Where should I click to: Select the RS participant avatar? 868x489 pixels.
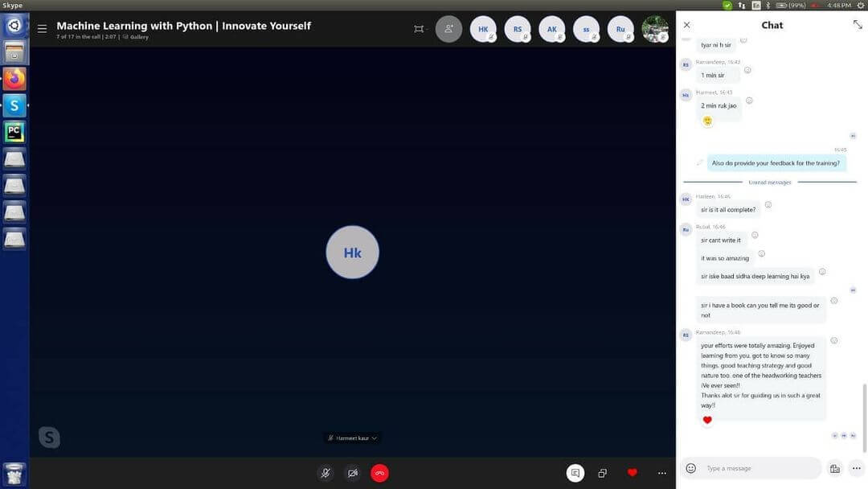(518, 29)
